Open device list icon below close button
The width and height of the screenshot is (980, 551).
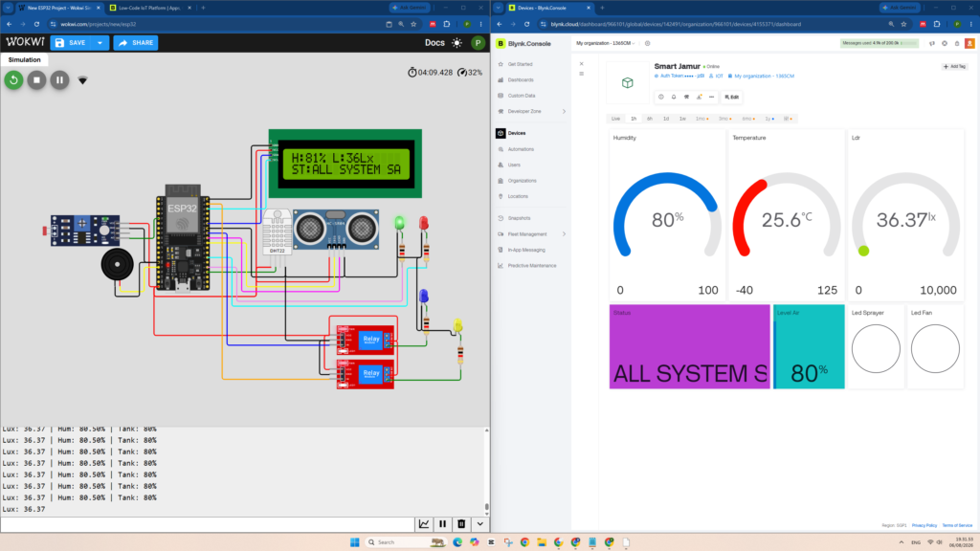coord(581,74)
